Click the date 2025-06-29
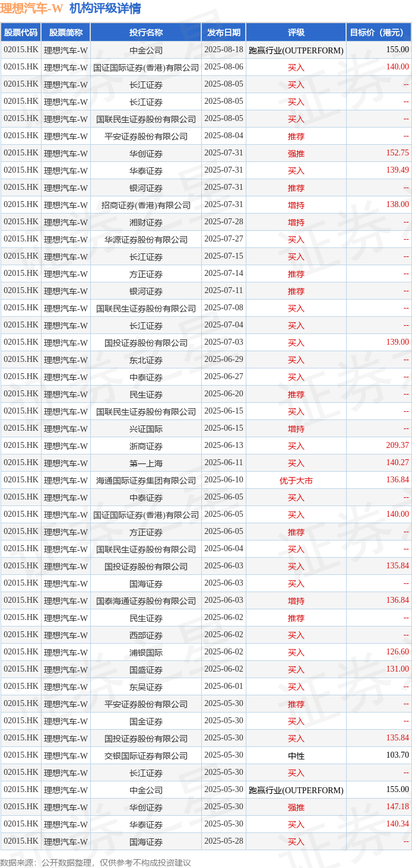This screenshot has height=868, width=412. pos(224,360)
